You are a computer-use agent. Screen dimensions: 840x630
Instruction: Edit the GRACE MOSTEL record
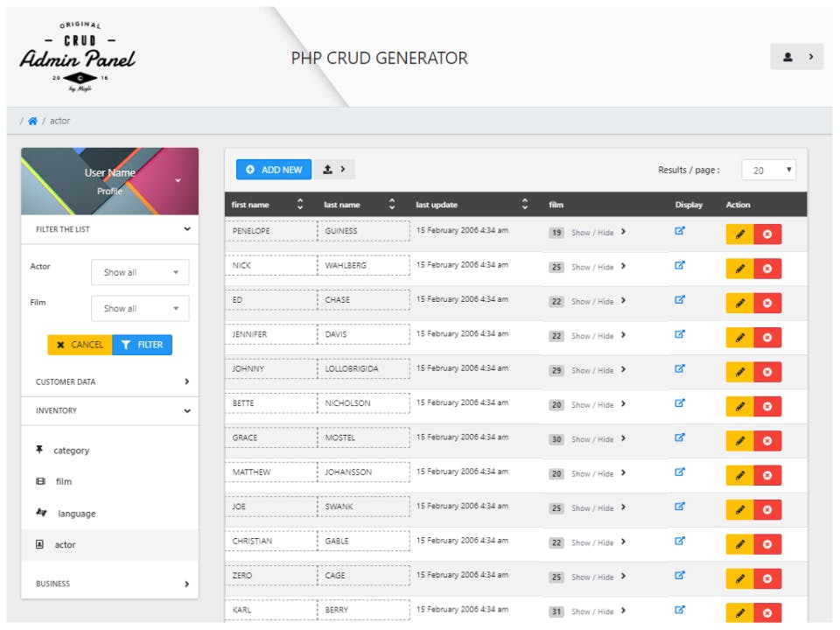click(740, 441)
